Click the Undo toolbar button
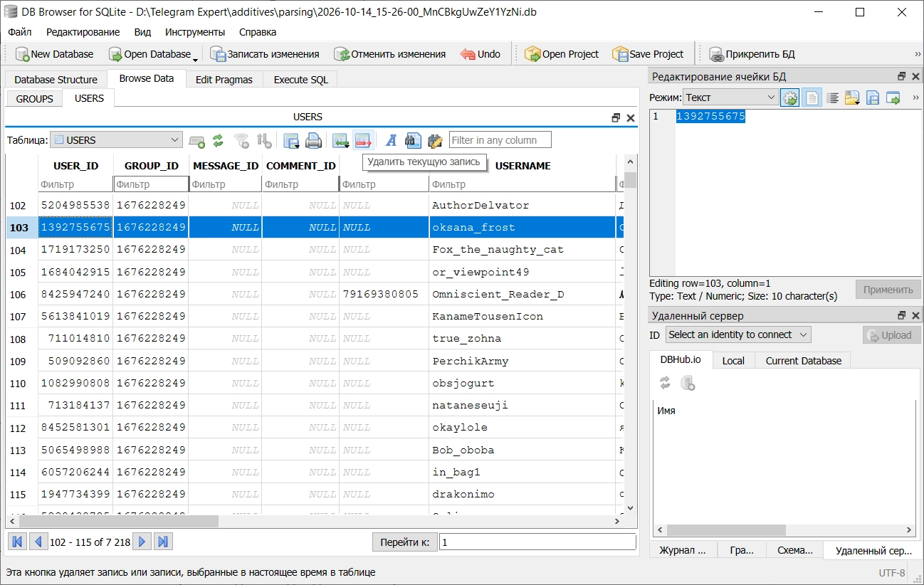This screenshot has height=585, width=924. click(x=481, y=54)
